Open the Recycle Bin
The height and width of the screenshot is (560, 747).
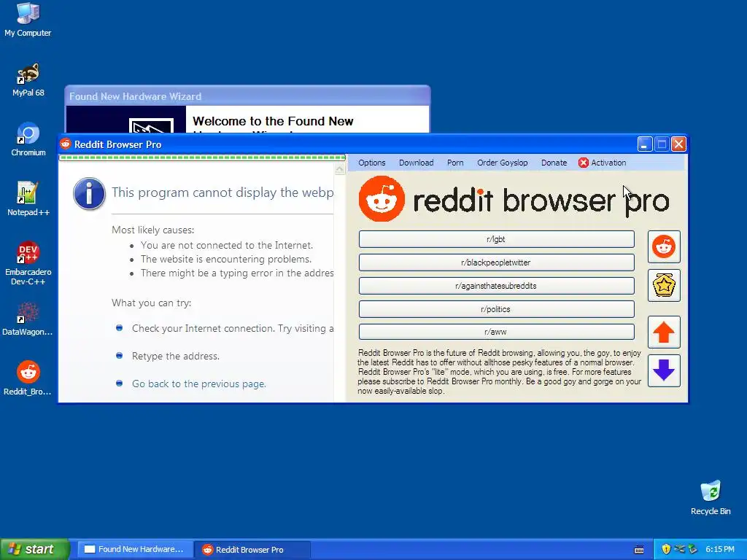[711, 498]
